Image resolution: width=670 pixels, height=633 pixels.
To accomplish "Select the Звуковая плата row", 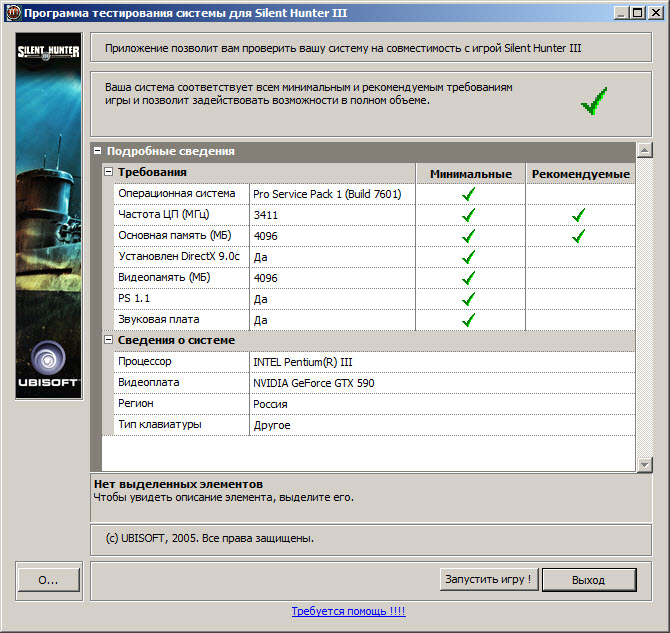I will click(x=374, y=320).
